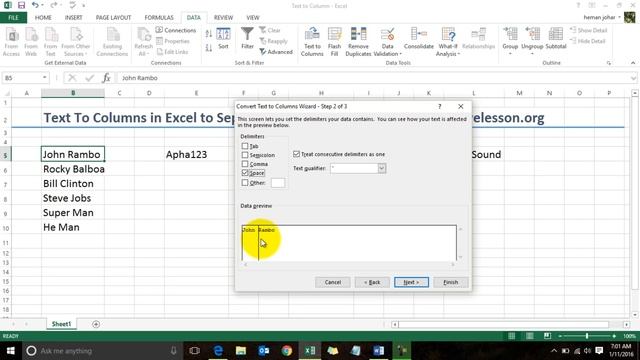This screenshot has width=640, height=360.
Task: Click the Finish button in wizard
Action: coord(451,282)
